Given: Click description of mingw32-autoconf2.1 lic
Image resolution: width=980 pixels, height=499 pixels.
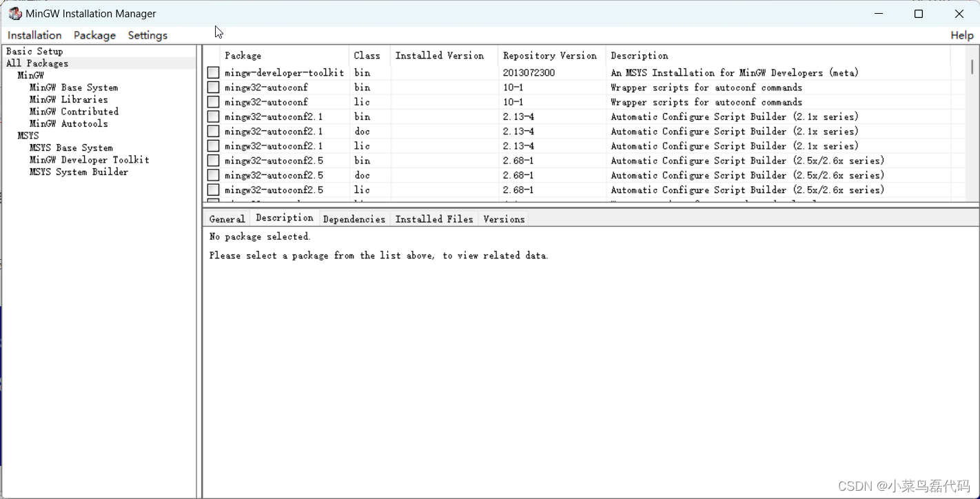Looking at the screenshot, I should tap(735, 146).
